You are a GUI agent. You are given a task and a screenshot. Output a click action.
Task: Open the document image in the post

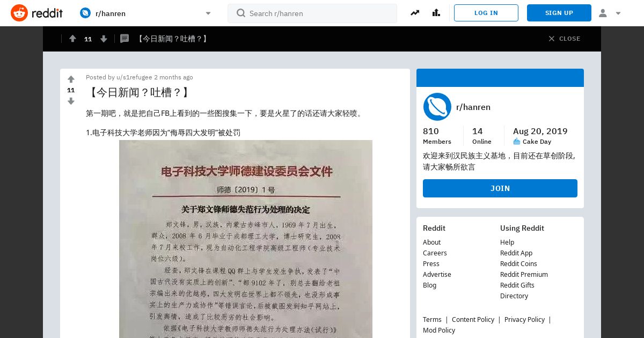pyautogui.click(x=246, y=239)
